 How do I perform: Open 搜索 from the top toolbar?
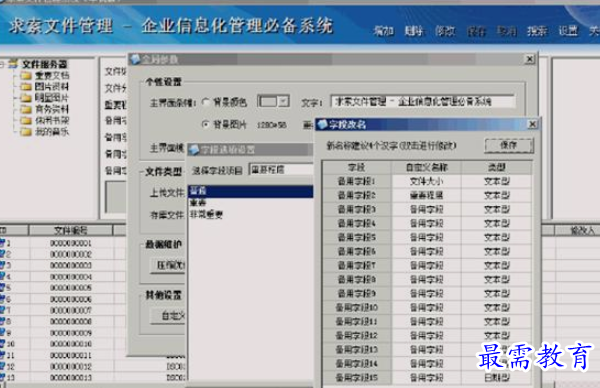click(x=537, y=31)
